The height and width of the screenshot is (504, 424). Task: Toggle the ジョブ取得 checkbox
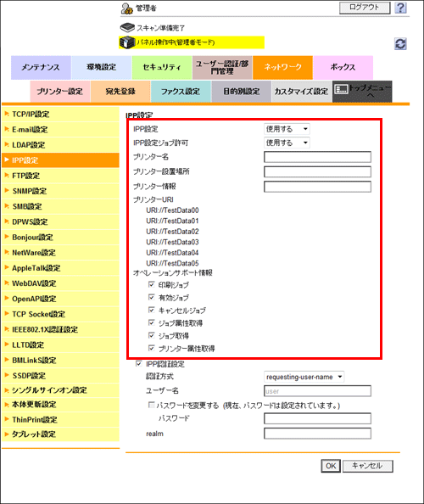[x=152, y=335]
